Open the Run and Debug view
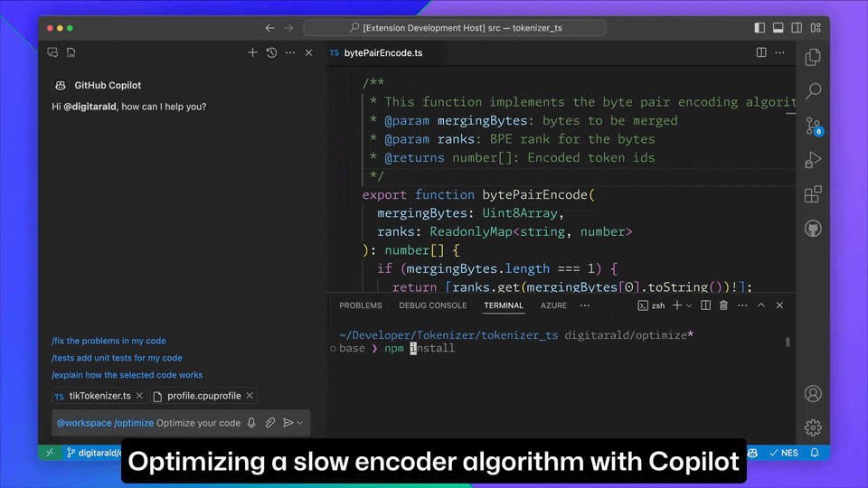Screen dimensions: 868x488 point(813,160)
